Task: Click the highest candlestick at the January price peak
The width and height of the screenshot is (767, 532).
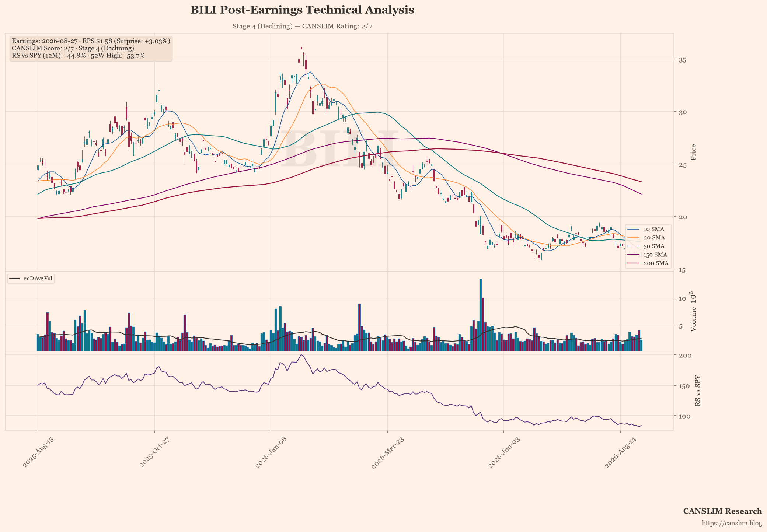Action: pyautogui.click(x=301, y=49)
